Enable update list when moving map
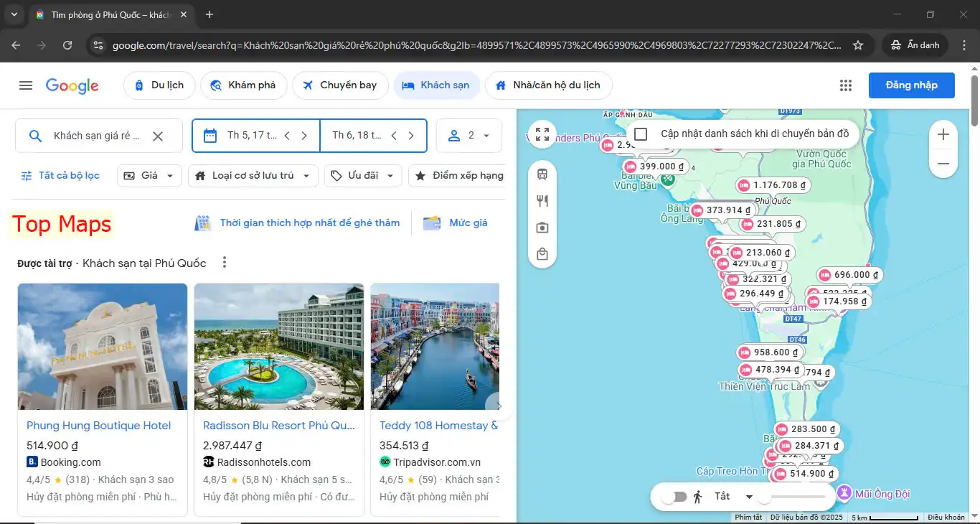 [641, 134]
